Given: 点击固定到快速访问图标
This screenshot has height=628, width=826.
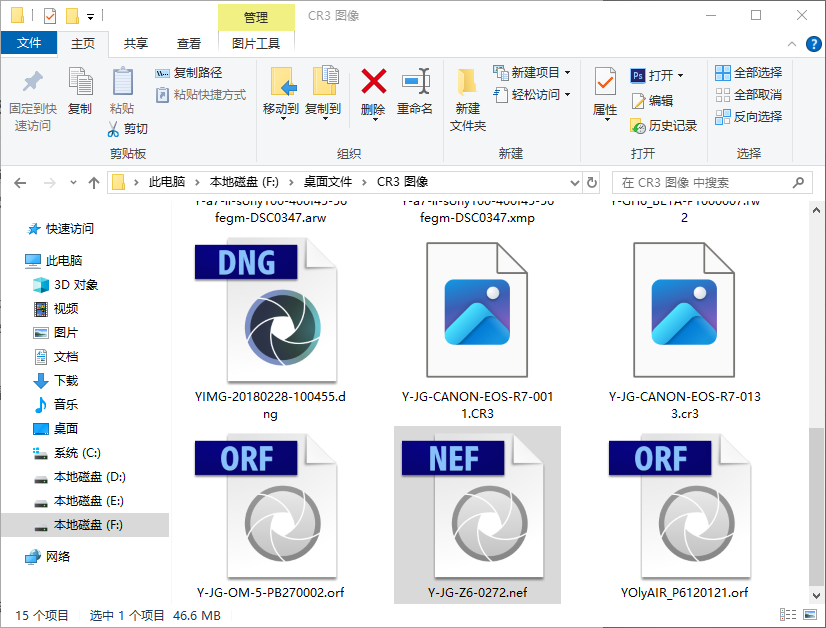Looking at the screenshot, I should pyautogui.click(x=32, y=95).
